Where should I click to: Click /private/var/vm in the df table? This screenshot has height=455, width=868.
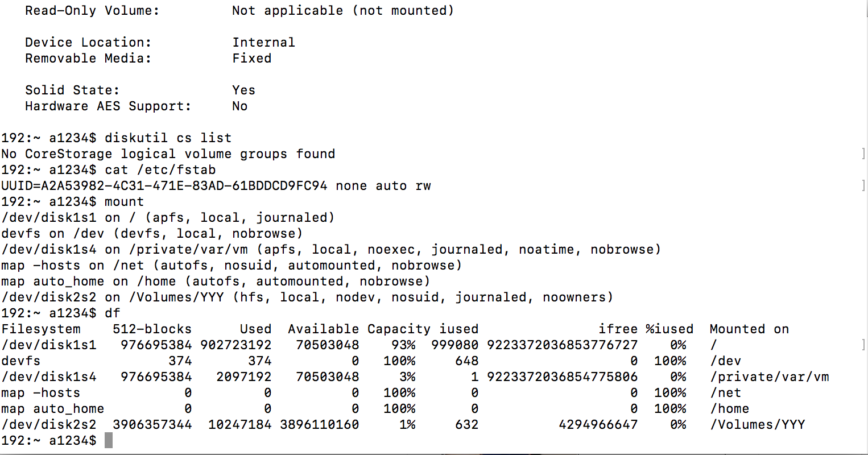tap(769, 377)
